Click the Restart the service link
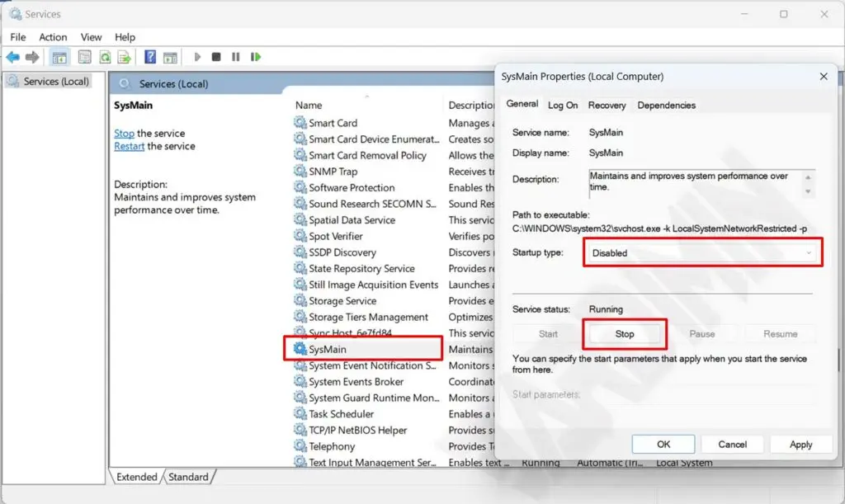This screenshot has width=845, height=504. click(x=130, y=146)
